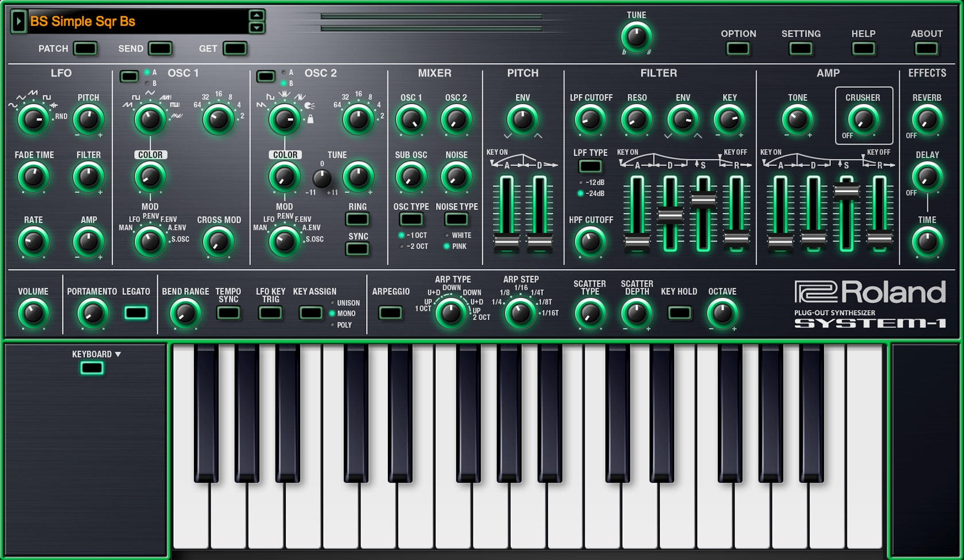Open the SETTING menu
Screen dimensions: 964x560
coord(800,49)
